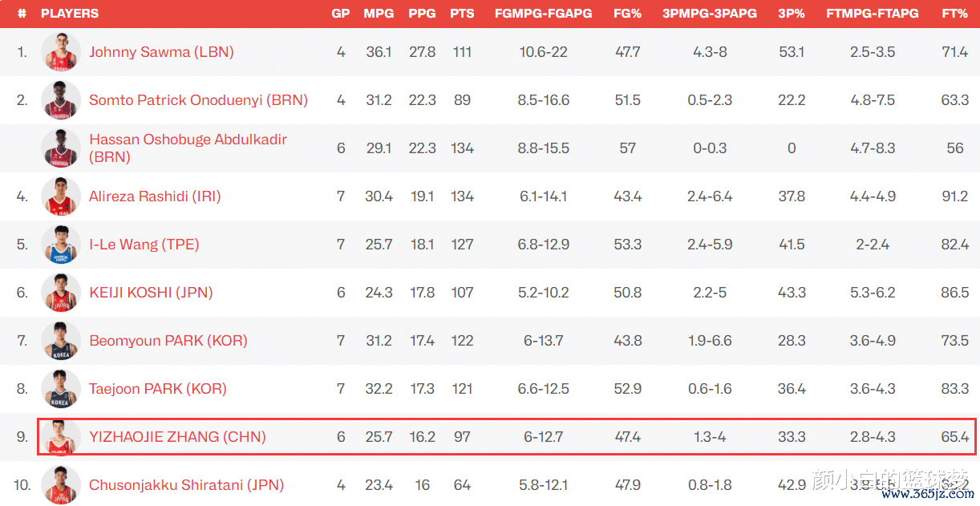Click the FG% column header
Viewport: 980px width, 506px height.
[x=627, y=14]
